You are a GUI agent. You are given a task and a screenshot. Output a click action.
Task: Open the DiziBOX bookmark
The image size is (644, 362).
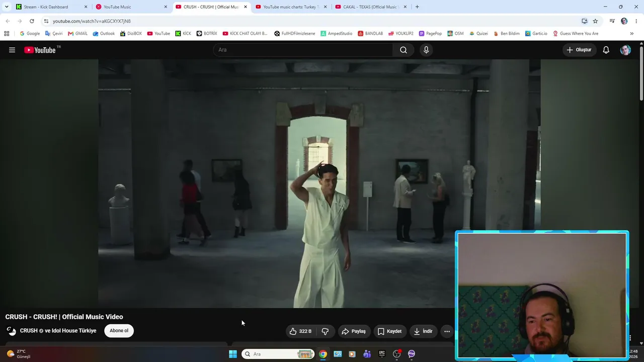point(131,34)
